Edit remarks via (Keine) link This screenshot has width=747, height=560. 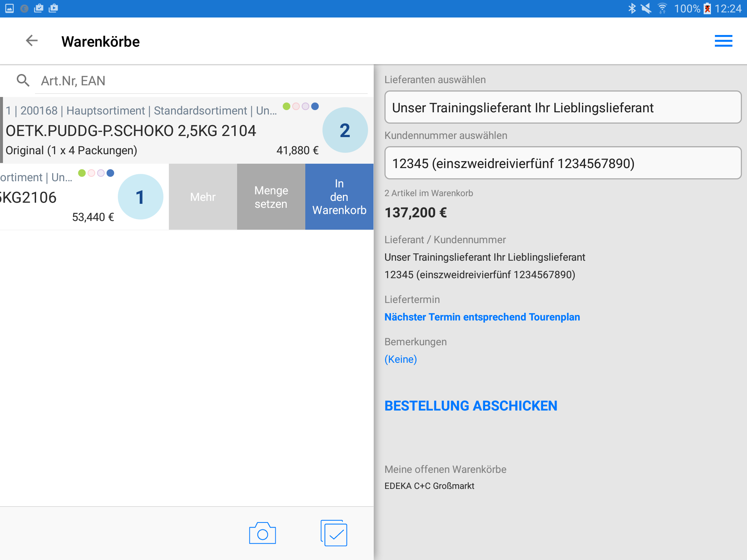pyautogui.click(x=400, y=359)
